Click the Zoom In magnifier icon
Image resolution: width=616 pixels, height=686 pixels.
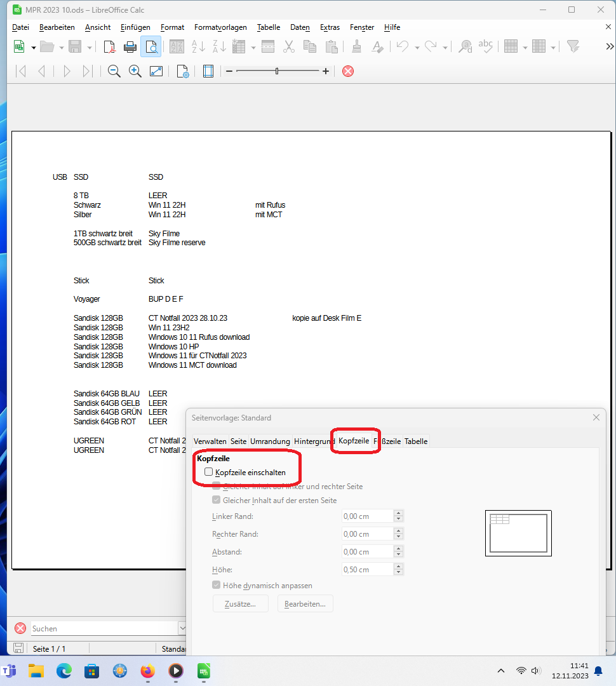tap(135, 71)
